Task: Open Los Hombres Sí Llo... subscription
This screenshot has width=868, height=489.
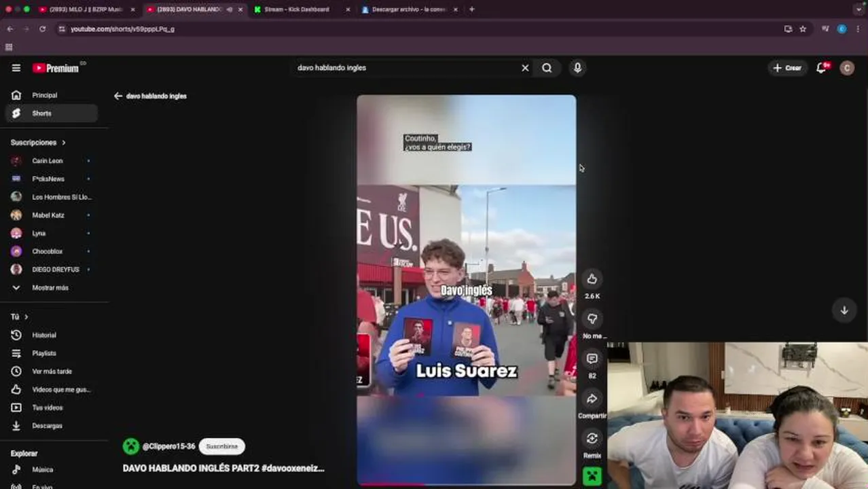Action: tap(51, 197)
